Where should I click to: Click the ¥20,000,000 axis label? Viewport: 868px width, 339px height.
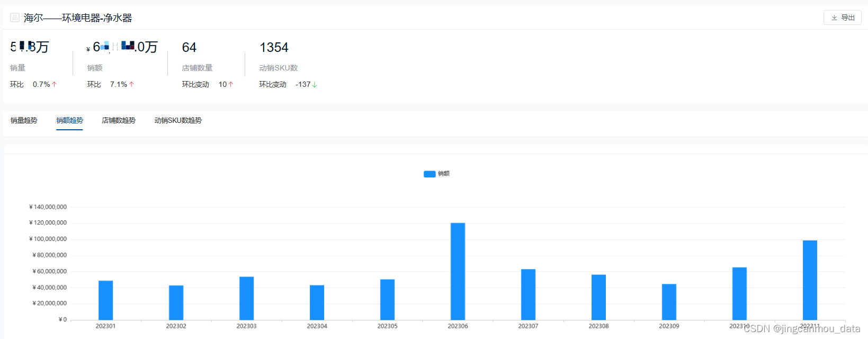pos(49,304)
